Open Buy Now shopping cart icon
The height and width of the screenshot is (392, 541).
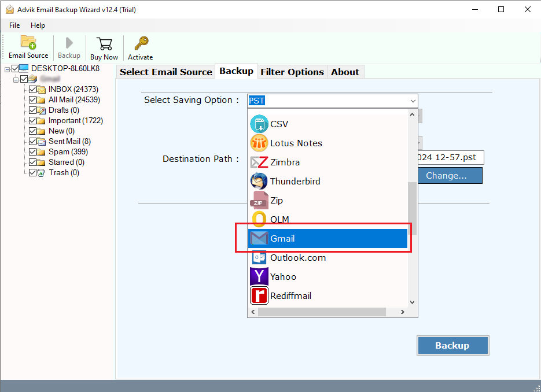click(104, 44)
